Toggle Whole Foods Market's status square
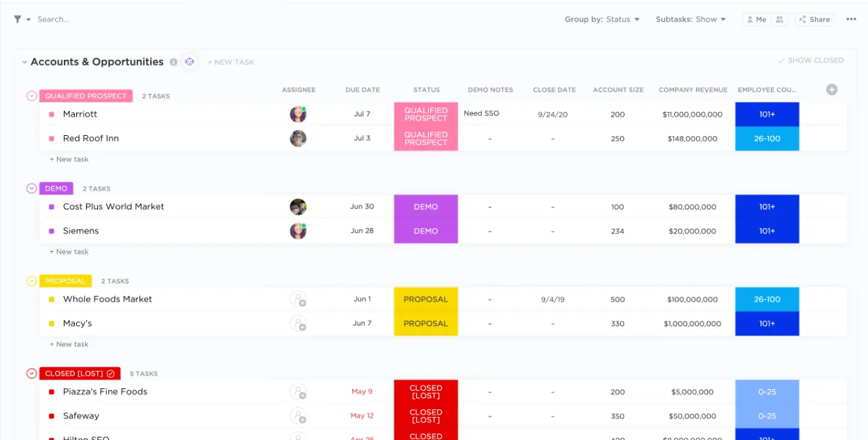Viewport: 868px width, 440px height. tap(52, 299)
